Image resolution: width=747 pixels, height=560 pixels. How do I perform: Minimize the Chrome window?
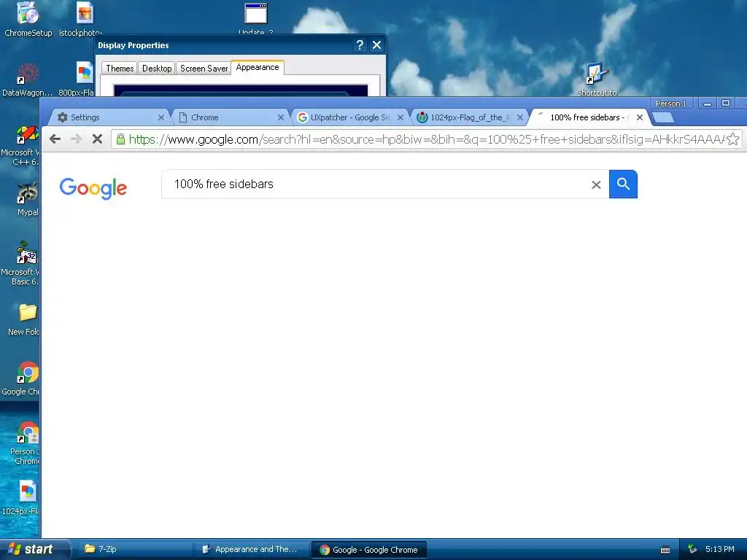pos(708,104)
